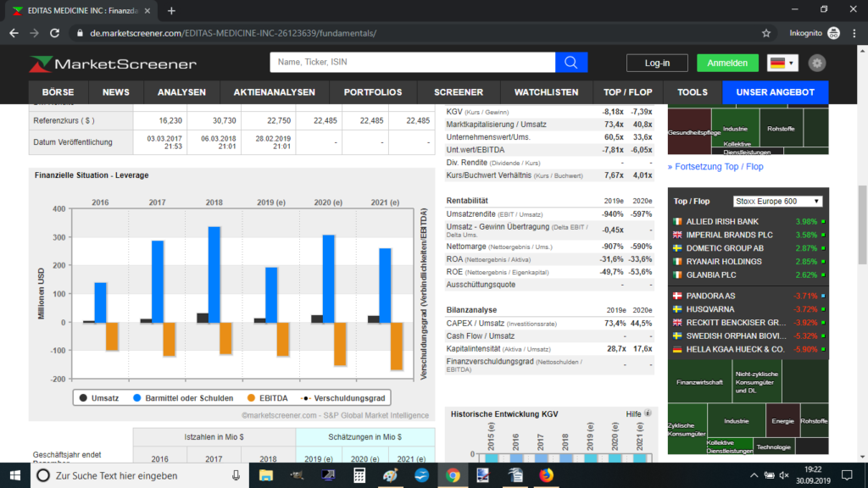The width and height of the screenshot is (868, 488).
Task: Open the GLANBIA PLC stock link
Action: click(711, 275)
